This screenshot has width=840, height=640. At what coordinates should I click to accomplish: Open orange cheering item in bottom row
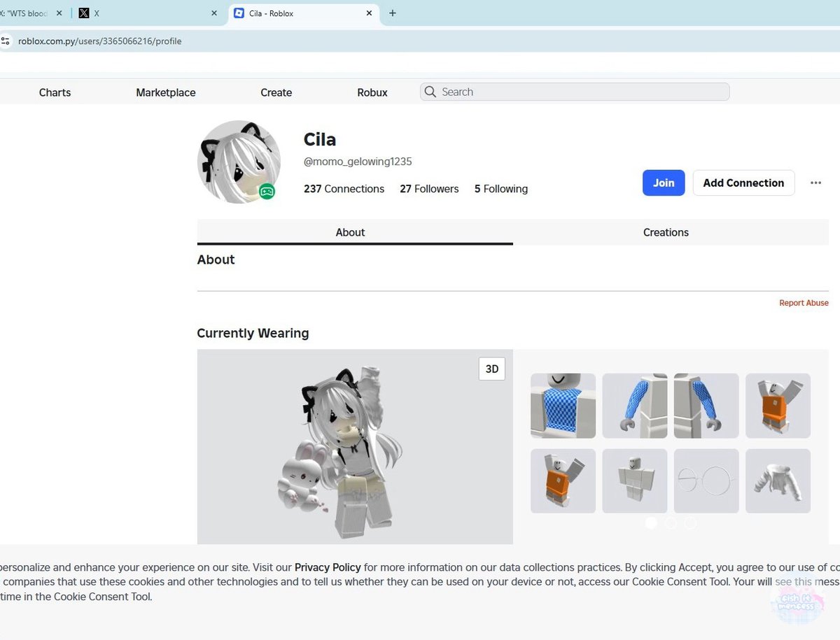(563, 481)
